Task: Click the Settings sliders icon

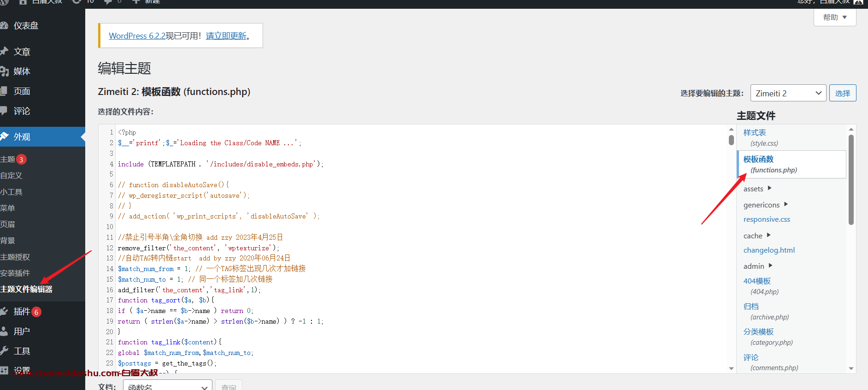Action: click(4, 370)
